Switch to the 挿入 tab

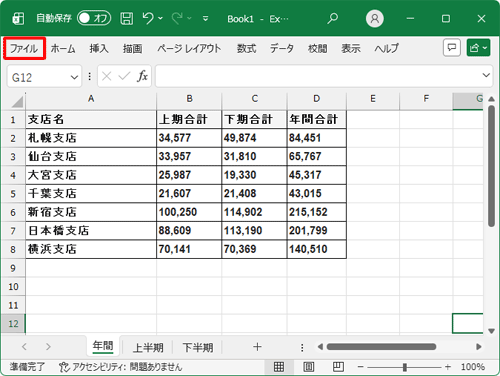point(99,49)
